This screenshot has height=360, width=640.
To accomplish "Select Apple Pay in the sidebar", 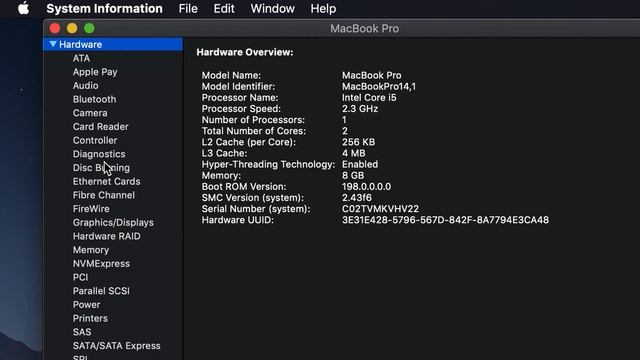I will pos(95,72).
